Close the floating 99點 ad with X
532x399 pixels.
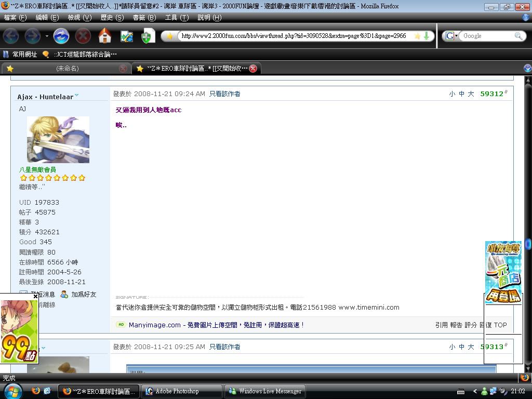[x=35, y=297]
